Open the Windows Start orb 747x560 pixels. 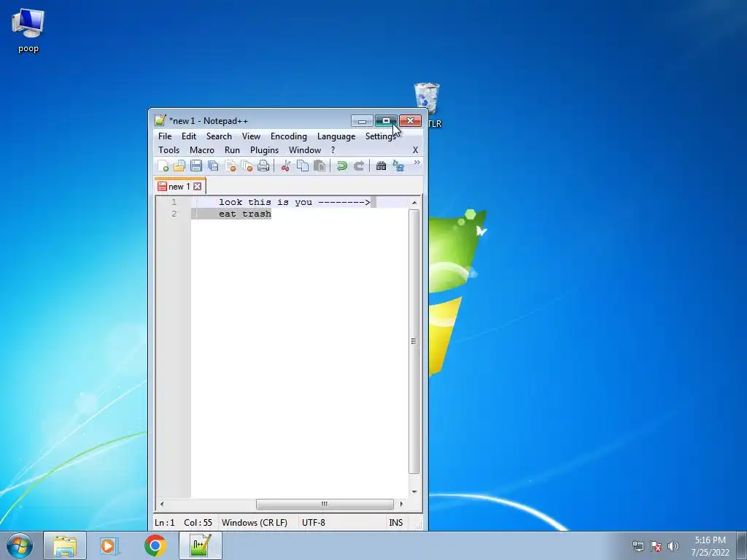coord(19,545)
